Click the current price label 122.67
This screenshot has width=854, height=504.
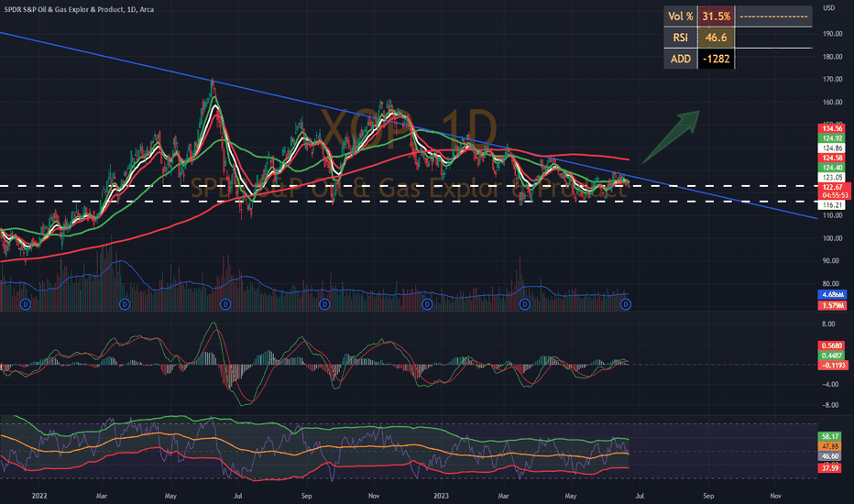(833, 188)
